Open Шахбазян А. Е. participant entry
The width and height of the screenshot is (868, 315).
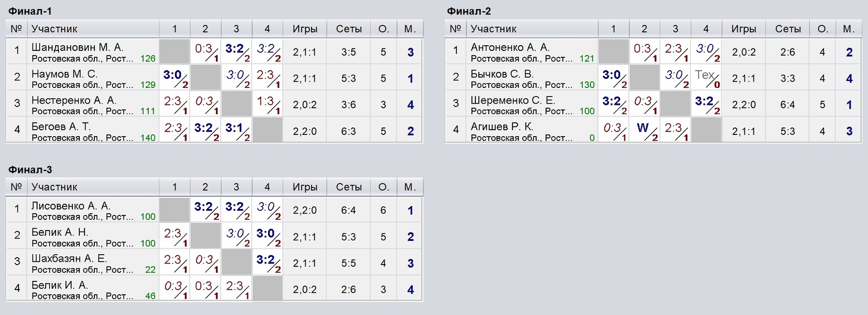point(69,259)
